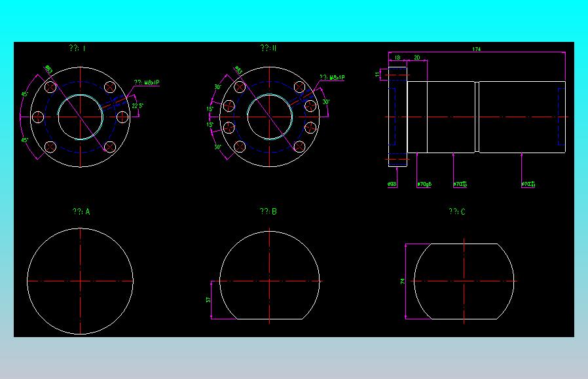Select the "??: A" view title
588x379 pixels.
(81, 211)
